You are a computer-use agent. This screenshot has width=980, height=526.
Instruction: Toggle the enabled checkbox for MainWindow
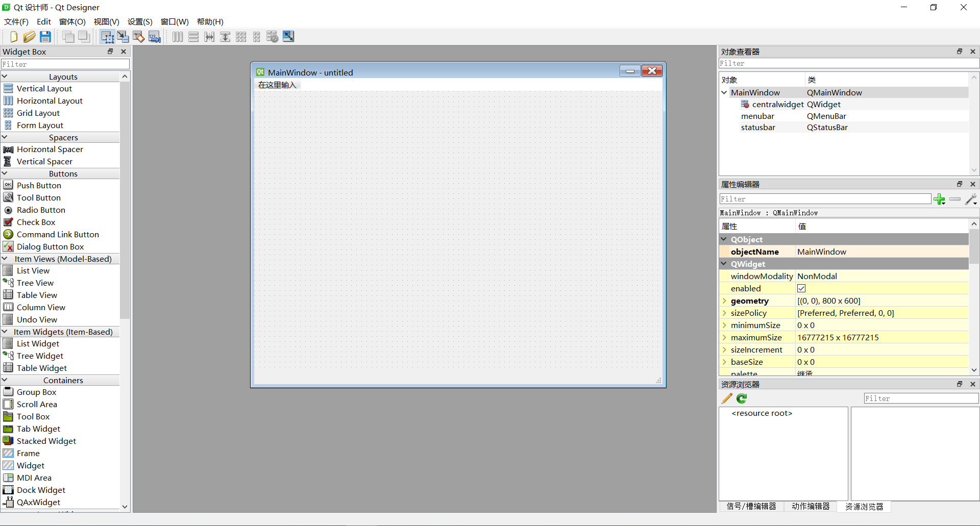801,288
